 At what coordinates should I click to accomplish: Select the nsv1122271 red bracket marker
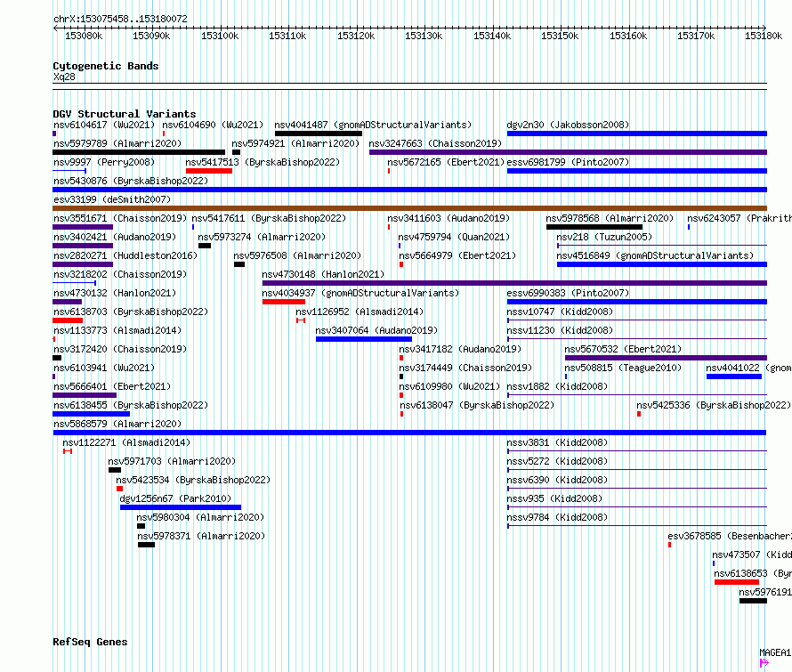coord(68,451)
